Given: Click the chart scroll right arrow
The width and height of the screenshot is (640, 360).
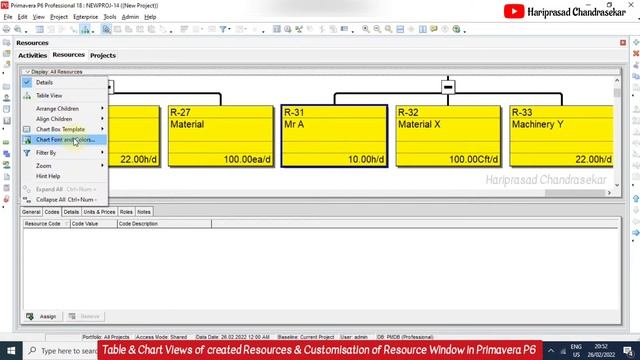Looking at the screenshot, I should pos(609,193).
